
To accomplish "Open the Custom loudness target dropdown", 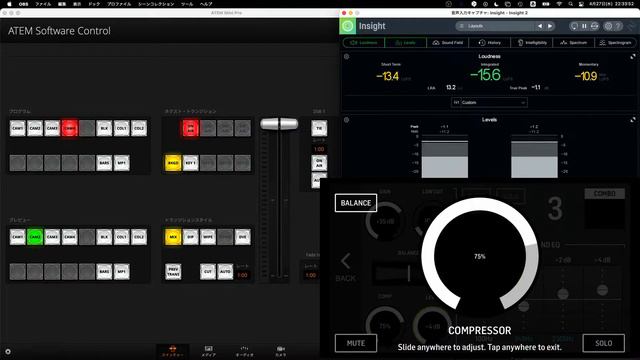I will pos(489,102).
